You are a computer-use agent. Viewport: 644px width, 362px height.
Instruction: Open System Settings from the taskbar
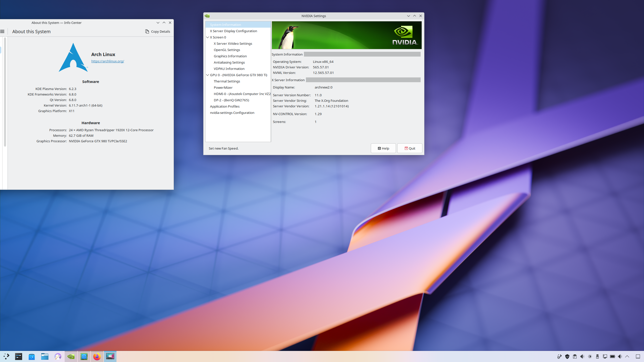[19, 356]
